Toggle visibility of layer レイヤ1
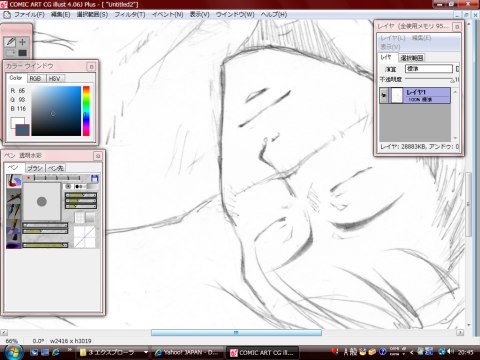The image size is (480, 360). pyautogui.click(x=384, y=96)
